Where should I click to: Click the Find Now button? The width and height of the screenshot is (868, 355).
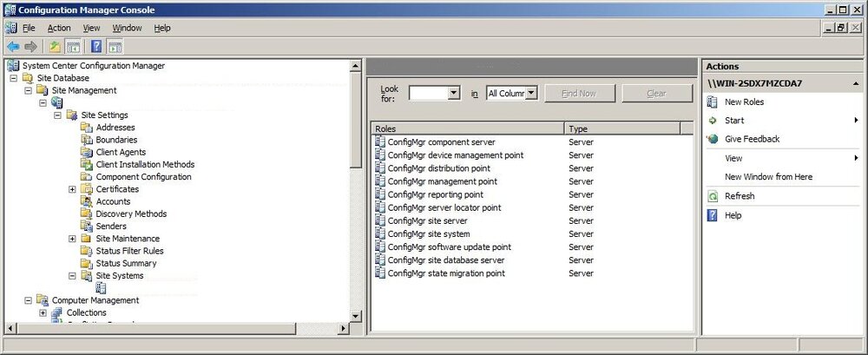click(x=580, y=94)
